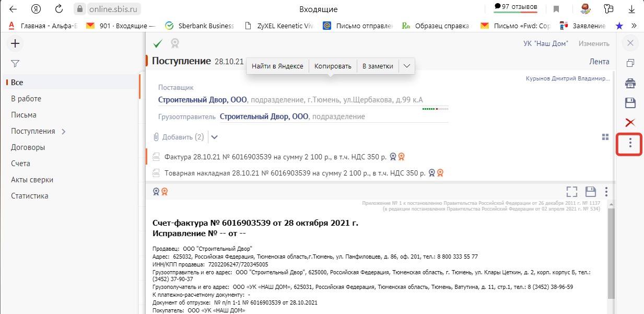Open the Главная - Альфа bookmark
Screen dimensions: 644x314
[43, 26]
